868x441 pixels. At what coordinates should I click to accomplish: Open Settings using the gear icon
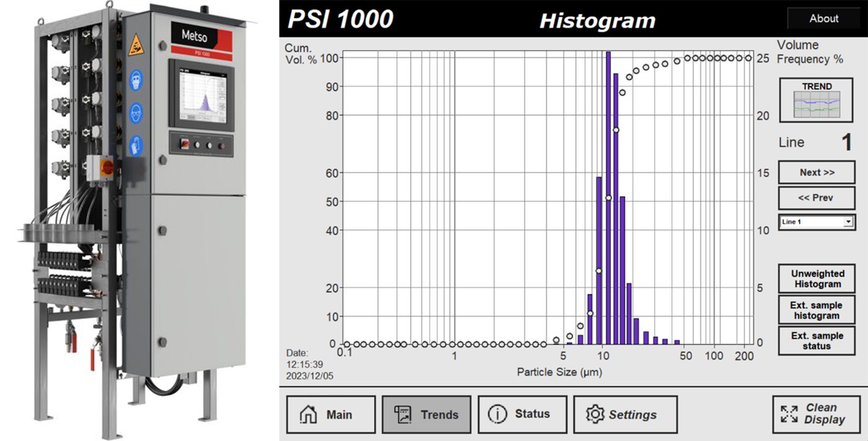(x=596, y=414)
